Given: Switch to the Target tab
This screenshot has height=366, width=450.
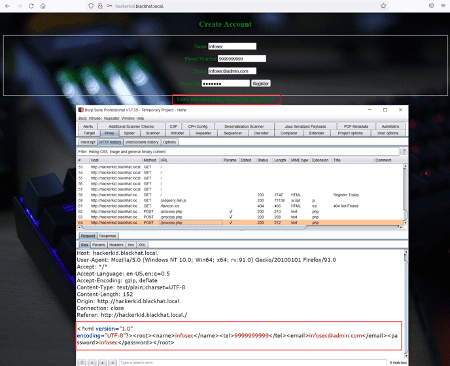Looking at the screenshot, I should click(89, 133).
